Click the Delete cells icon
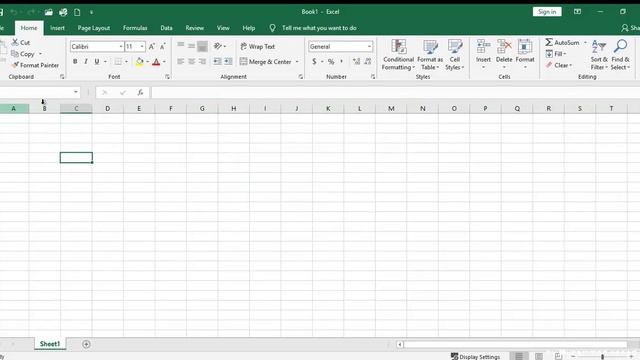This screenshot has height=360, width=640. pyautogui.click(x=504, y=47)
